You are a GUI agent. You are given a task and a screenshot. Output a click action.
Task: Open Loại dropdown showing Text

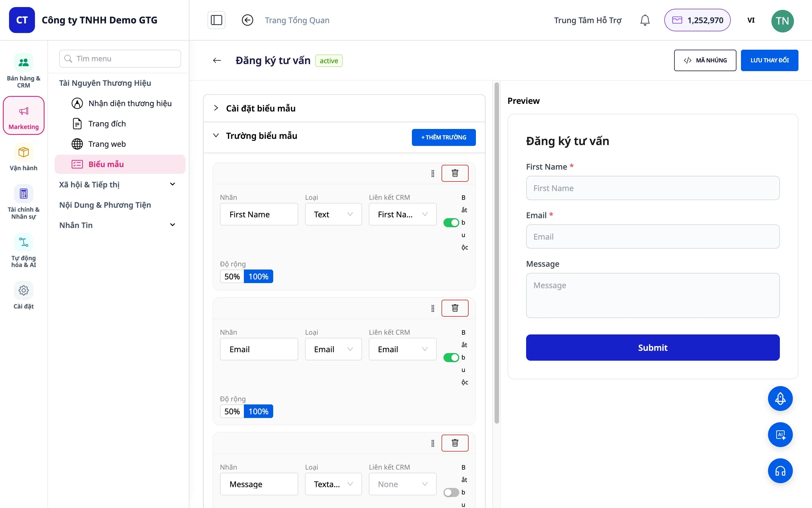point(333,214)
